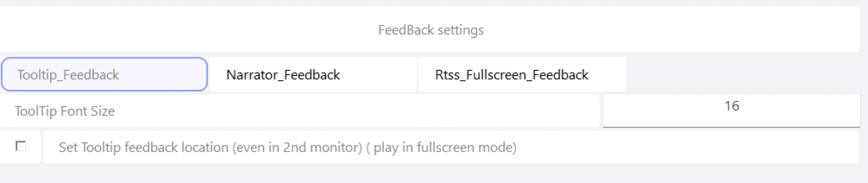This screenshot has height=183, width=868.
Task: Show Narrator feedback settings
Action: [x=313, y=75]
